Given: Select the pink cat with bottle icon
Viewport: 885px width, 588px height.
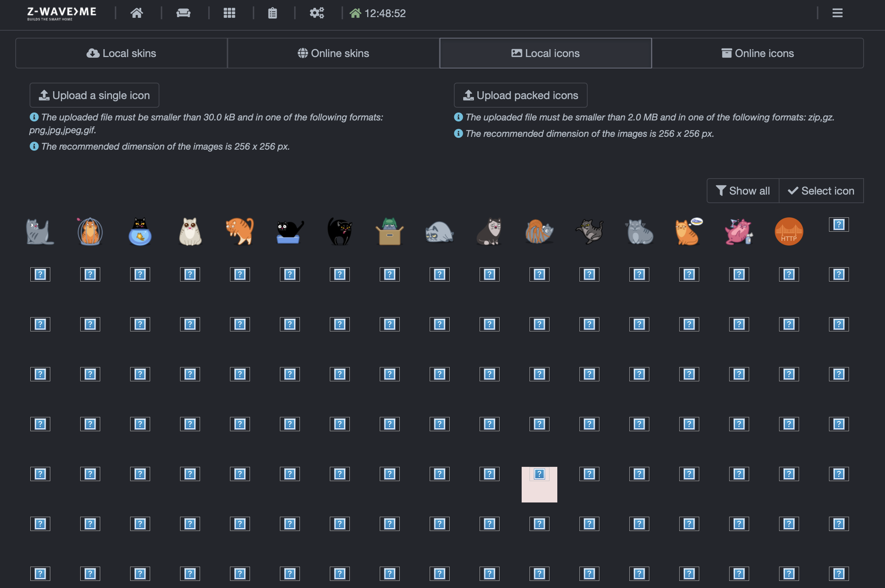Looking at the screenshot, I should (x=738, y=231).
